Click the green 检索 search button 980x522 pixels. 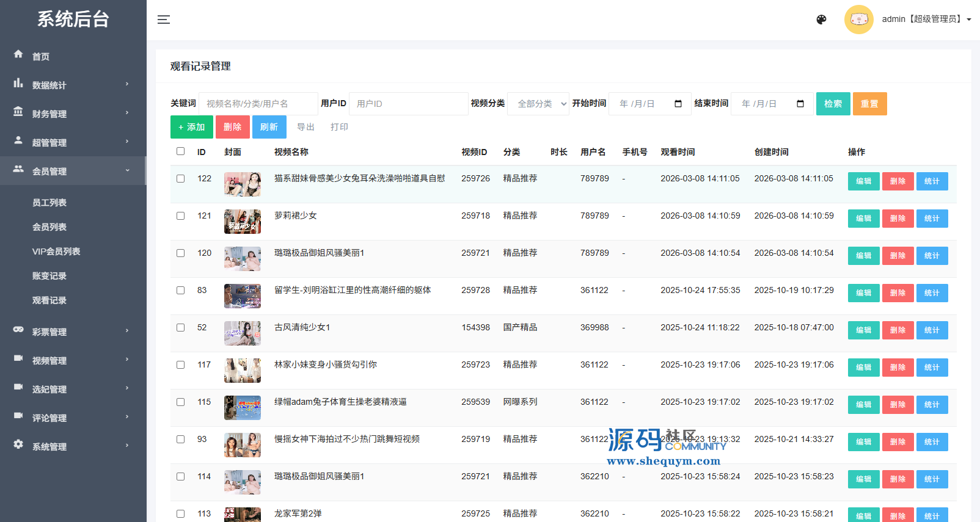(x=833, y=104)
